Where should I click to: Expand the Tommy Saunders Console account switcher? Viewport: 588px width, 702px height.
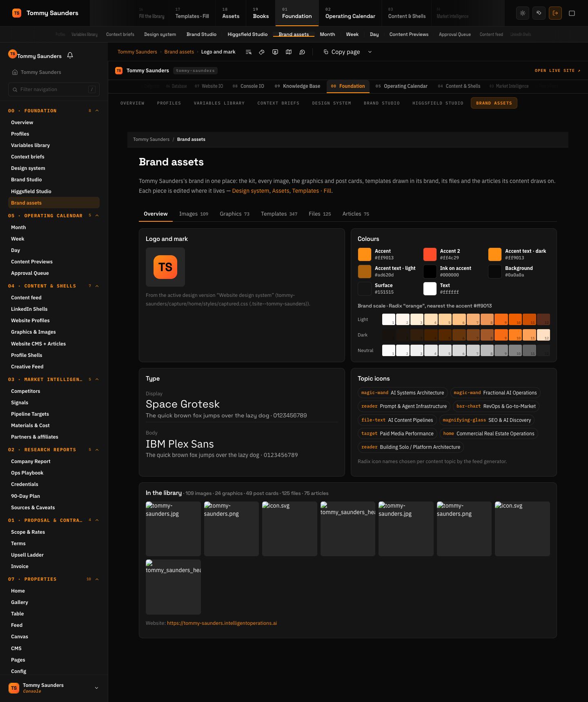click(x=54, y=688)
